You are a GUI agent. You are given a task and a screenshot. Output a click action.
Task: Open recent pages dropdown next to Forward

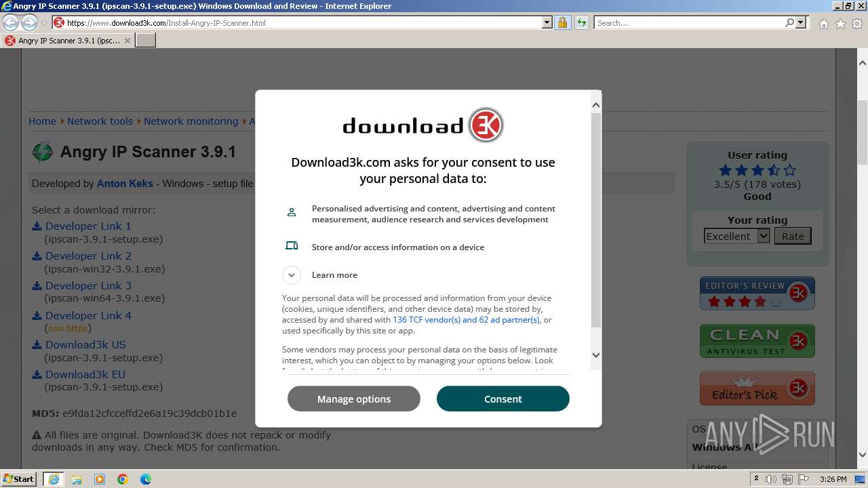point(44,23)
